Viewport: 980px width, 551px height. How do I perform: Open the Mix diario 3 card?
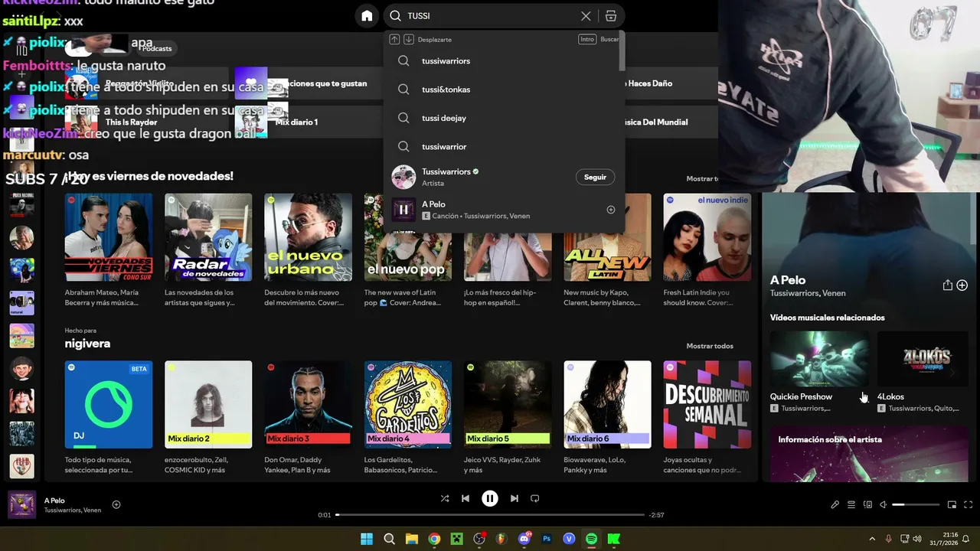coord(308,418)
